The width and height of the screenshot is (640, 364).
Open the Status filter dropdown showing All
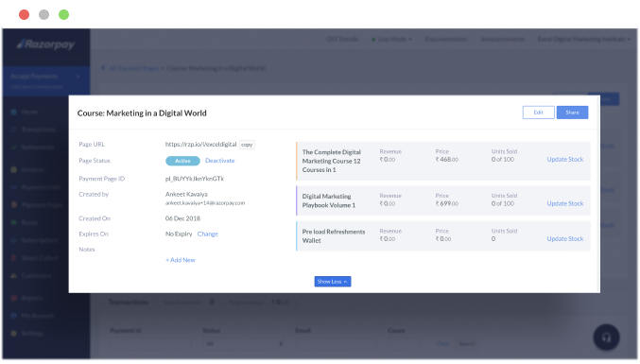click(243, 344)
